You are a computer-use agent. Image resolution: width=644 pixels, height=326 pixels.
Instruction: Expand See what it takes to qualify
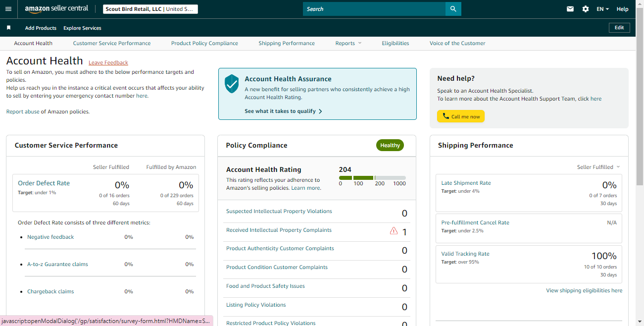coord(284,111)
